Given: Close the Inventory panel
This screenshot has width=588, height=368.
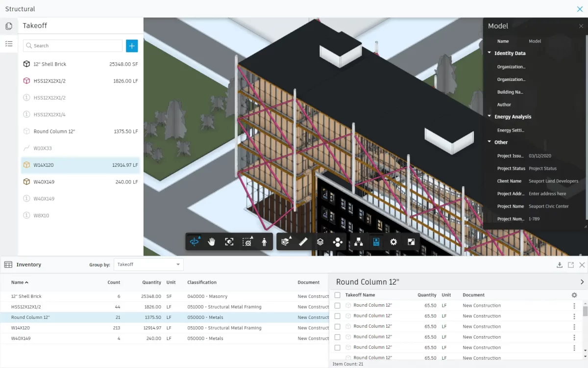Looking at the screenshot, I should (x=582, y=265).
